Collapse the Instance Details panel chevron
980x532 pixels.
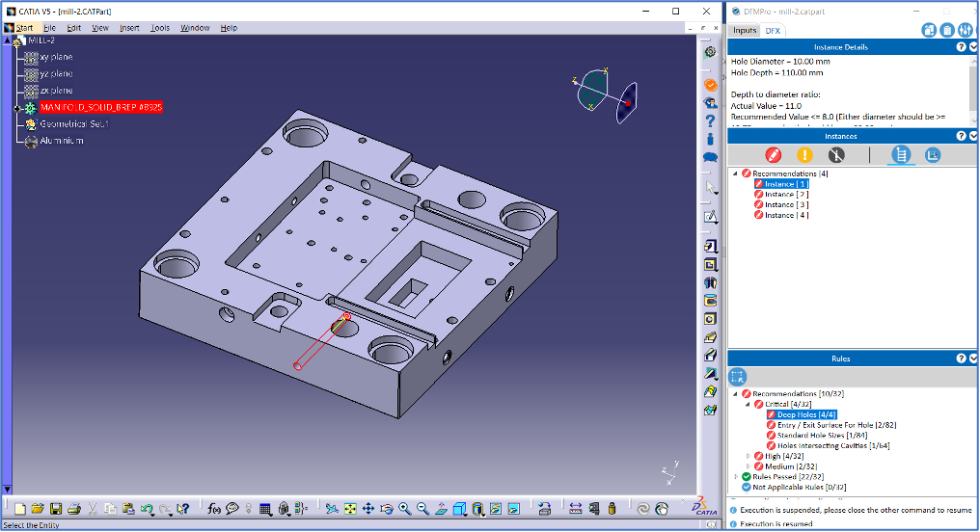pos(973,47)
